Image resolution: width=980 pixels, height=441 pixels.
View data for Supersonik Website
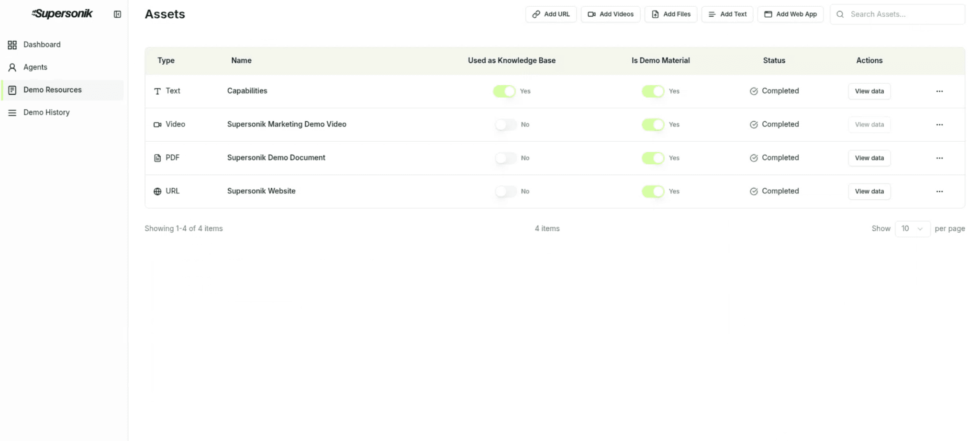[x=869, y=192]
